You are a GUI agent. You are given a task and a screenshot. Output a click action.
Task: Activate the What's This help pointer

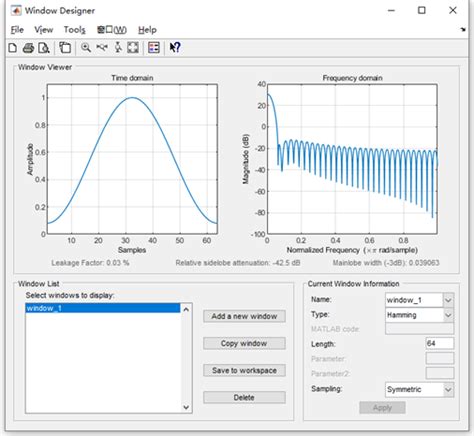[175, 48]
